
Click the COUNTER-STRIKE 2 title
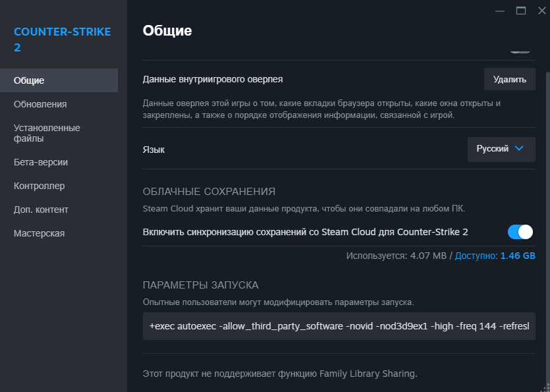(63, 40)
